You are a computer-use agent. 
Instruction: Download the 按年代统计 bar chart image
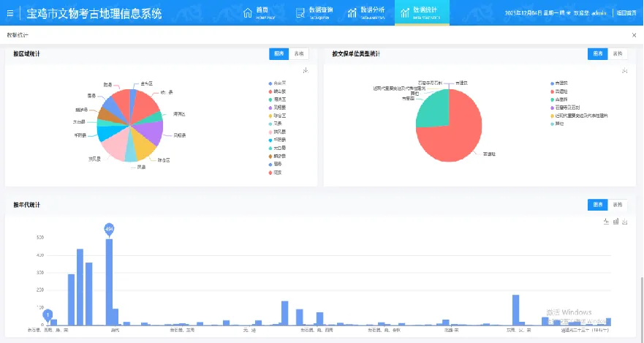(x=625, y=222)
